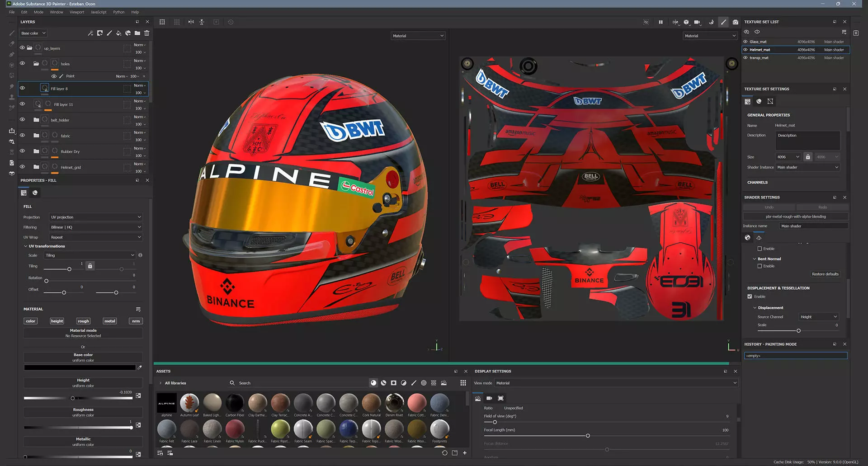Select the Paint brush tool in left toolbar
The width and height of the screenshot is (868, 466).
(12, 33)
